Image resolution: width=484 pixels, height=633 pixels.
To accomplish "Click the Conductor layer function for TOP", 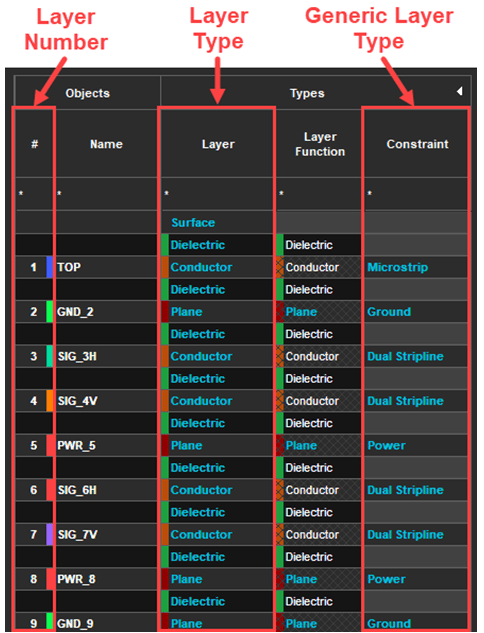I will pyautogui.click(x=319, y=267).
